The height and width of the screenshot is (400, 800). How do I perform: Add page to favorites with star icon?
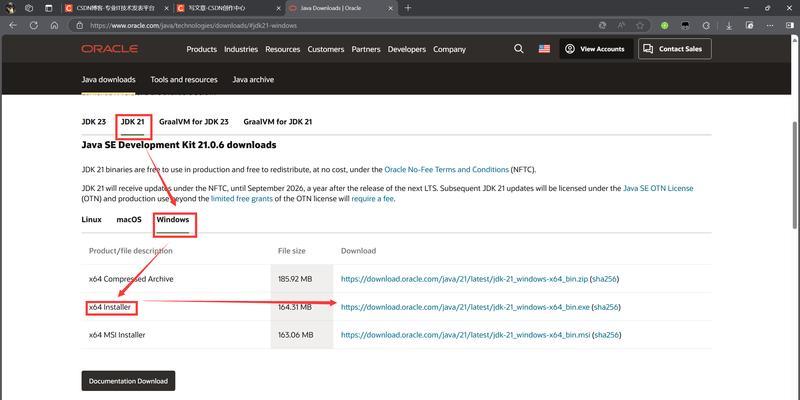click(640, 26)
